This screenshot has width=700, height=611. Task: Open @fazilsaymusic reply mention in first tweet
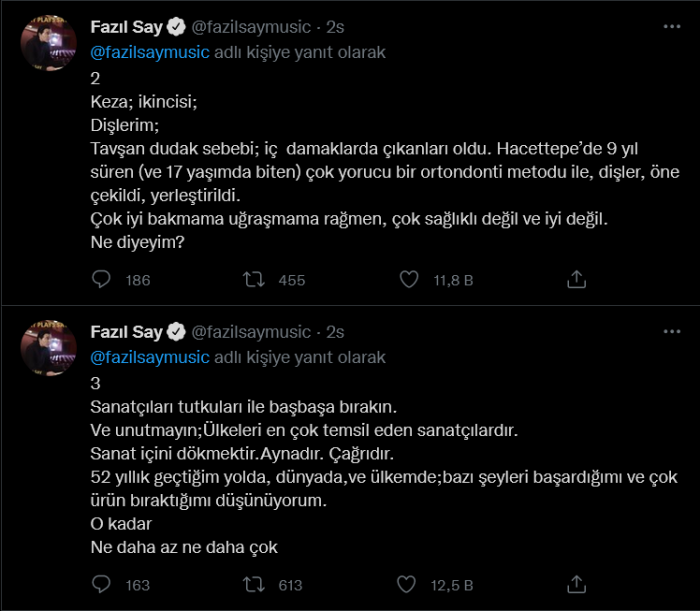(x=150, y=52)
